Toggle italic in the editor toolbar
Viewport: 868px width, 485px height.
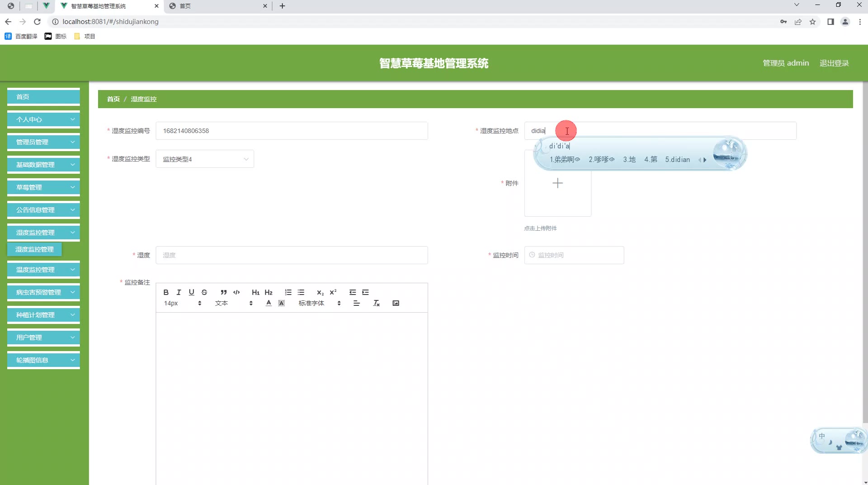pyautogui.click(x=179, y=292)
